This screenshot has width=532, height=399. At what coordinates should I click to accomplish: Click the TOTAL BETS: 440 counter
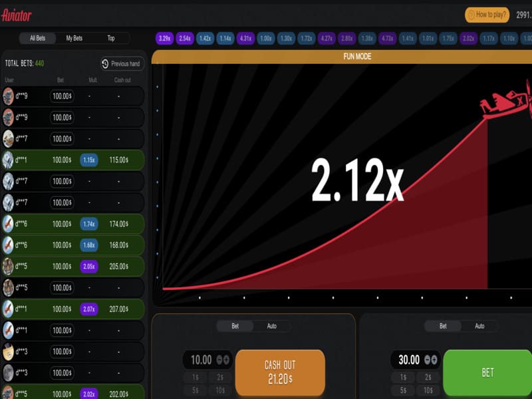tap(25, 63)
